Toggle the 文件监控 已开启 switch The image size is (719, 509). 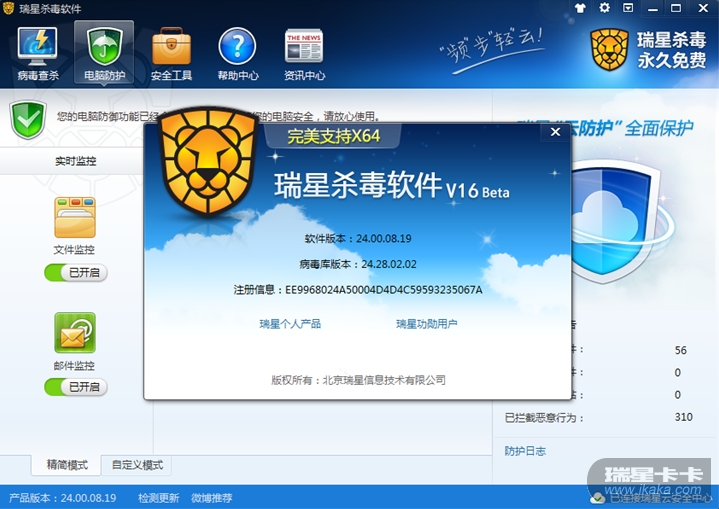pyautogui.click(x=76, y=272)
